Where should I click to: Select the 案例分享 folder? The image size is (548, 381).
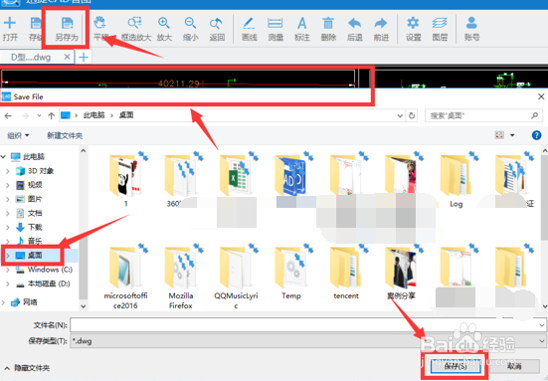(x=401, y=273)
